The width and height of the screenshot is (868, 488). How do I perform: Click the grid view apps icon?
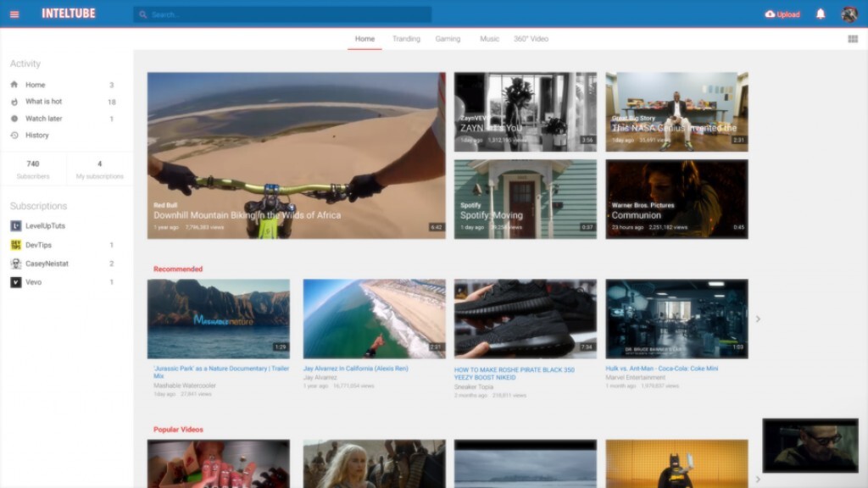[x=853, y=39]
